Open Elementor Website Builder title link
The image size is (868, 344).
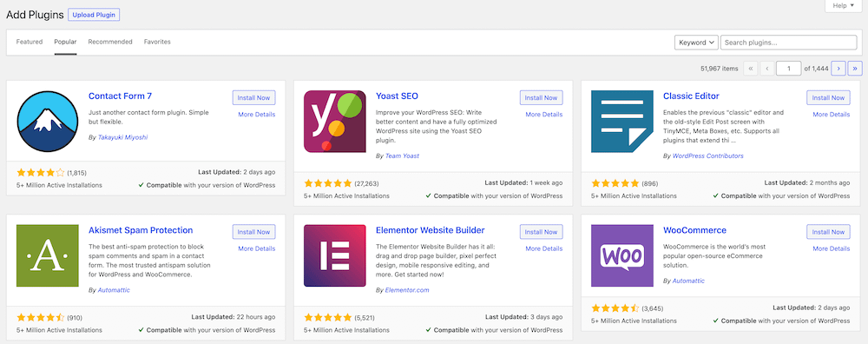coord(431,230)
